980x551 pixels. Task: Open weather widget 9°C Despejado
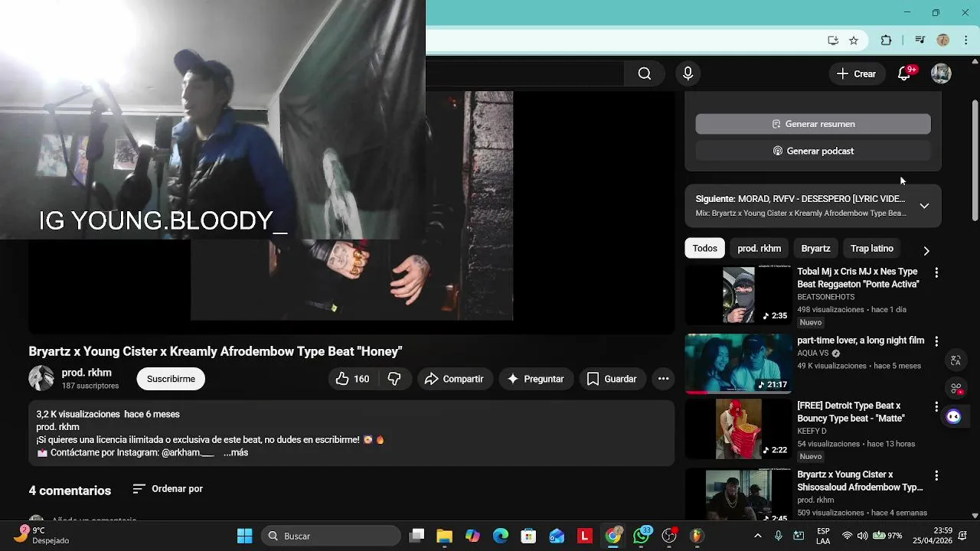42,535
